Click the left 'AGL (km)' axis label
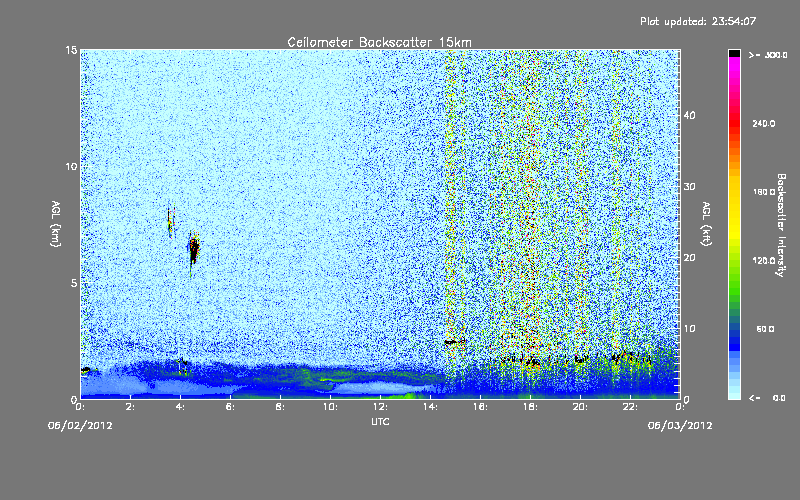The image size is (800, 500). [56, 223]
